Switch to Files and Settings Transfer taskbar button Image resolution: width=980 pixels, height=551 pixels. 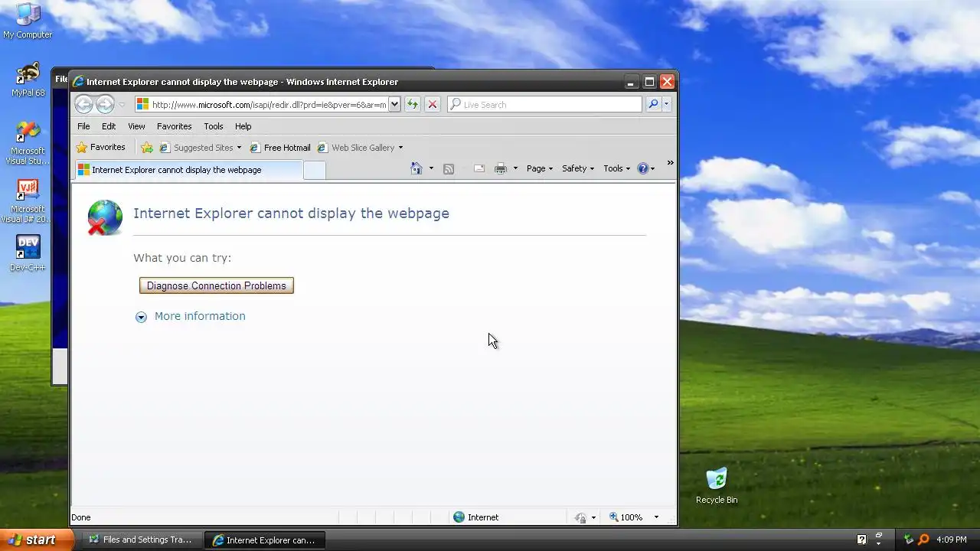141,540
